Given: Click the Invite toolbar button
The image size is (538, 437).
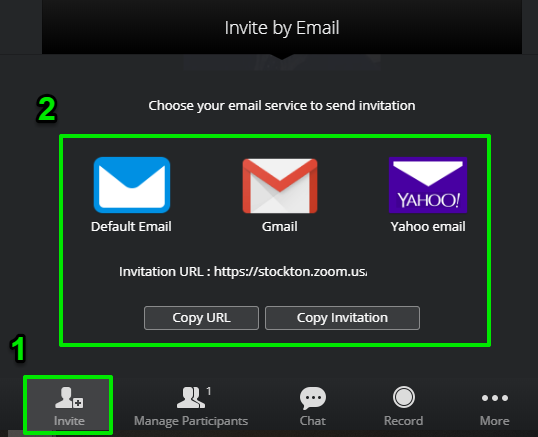Looking at the screenshot, I should [69, 405].
